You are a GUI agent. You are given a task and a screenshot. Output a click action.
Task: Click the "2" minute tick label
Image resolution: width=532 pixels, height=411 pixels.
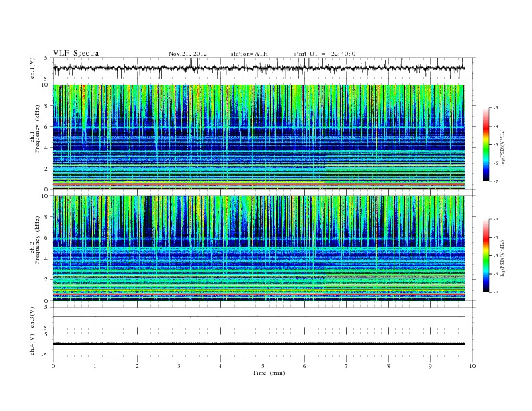[x=137, y=366]
